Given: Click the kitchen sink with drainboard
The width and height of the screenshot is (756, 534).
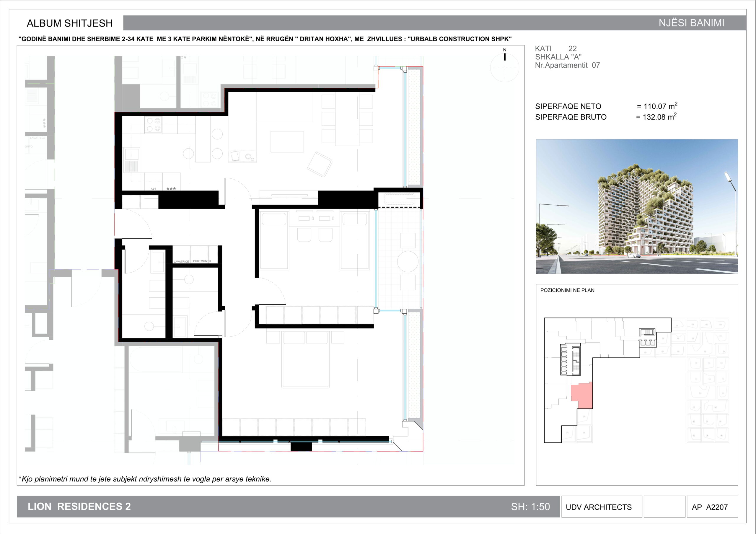Looking at the screenshot, I should [x=131, y=160].
